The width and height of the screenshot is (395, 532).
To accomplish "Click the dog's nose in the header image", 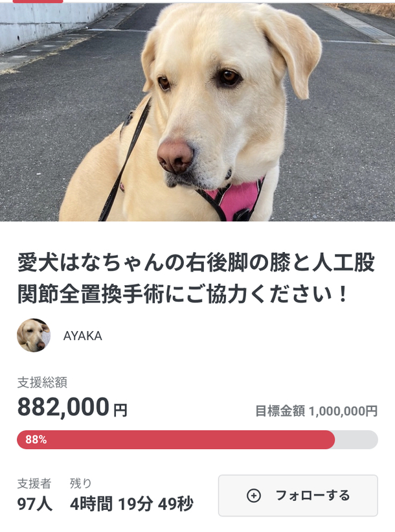I will [x=175, y=157].
